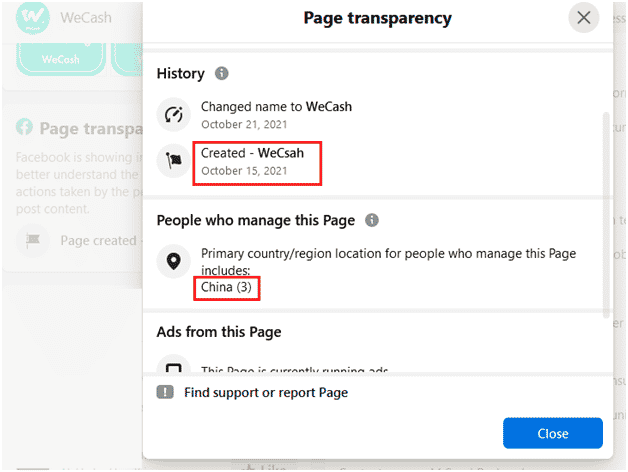
Task: Click the History info icon
Action: 221,73
